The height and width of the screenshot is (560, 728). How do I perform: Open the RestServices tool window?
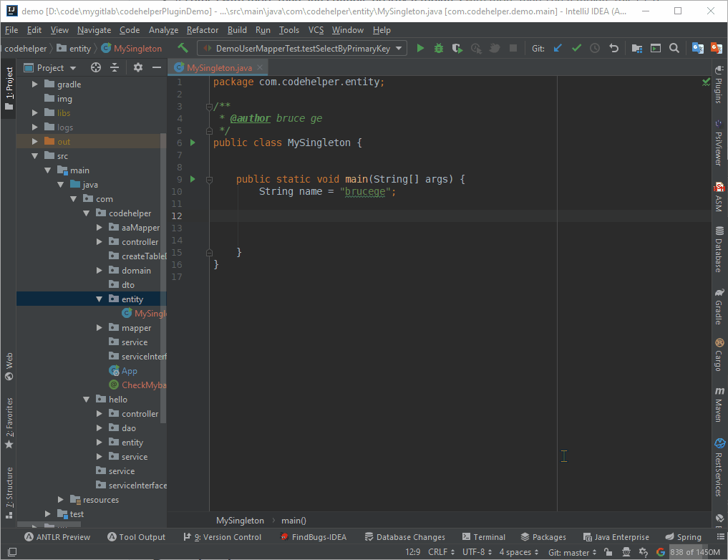tap(719, 467)
